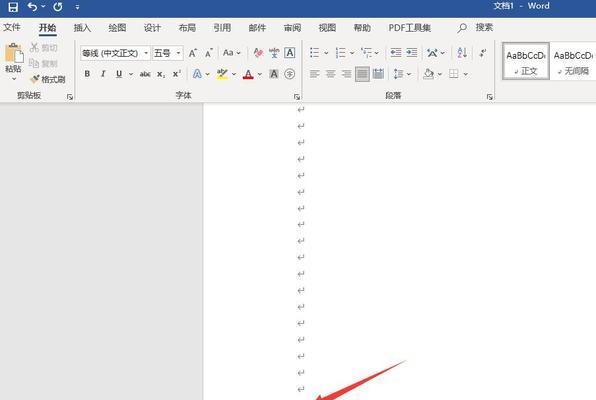596x400 pixels.
Task: Click the Undo arrow icon
Action: click(33, 6)
